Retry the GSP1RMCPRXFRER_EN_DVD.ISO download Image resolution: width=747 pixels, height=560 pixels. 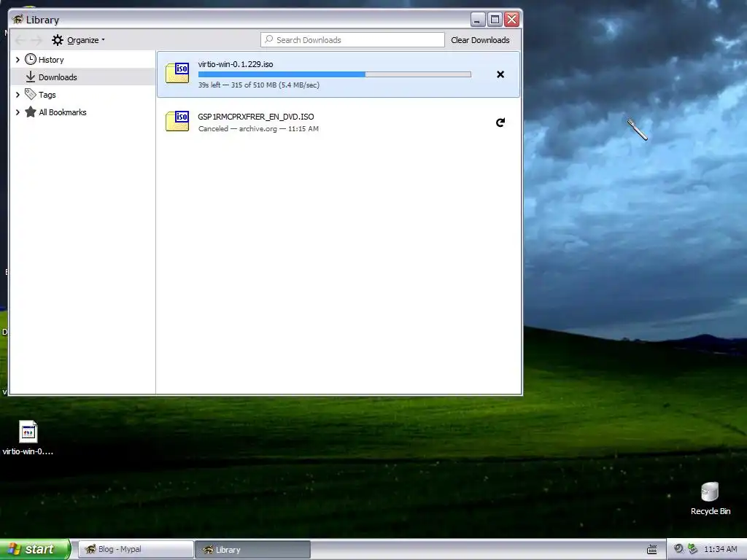[500, 122]
